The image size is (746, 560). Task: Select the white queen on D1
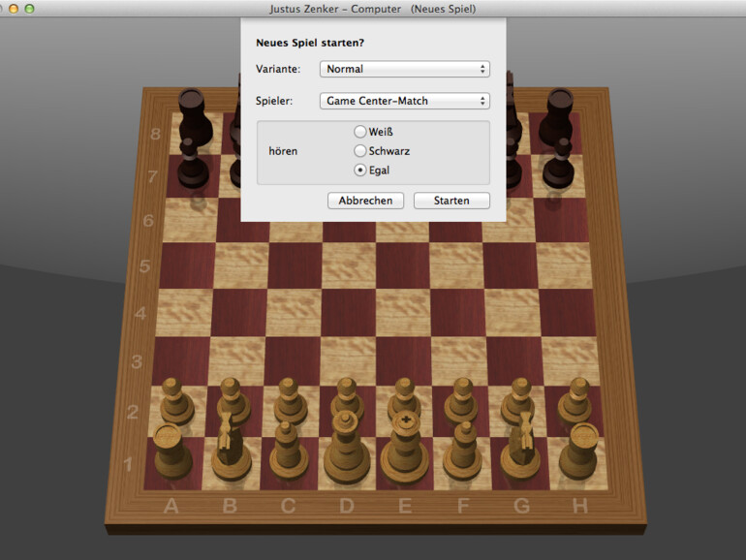[347, 449]
